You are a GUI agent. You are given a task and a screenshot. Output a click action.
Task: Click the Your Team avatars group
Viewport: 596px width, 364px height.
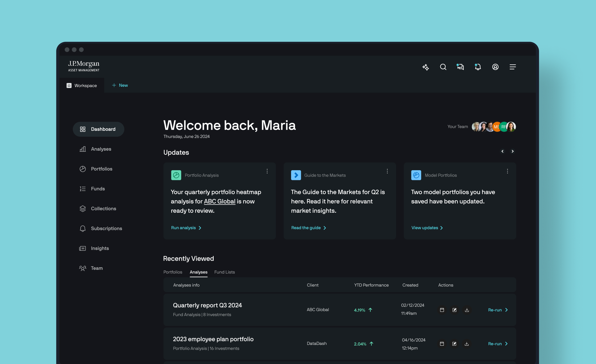(494, 127)
